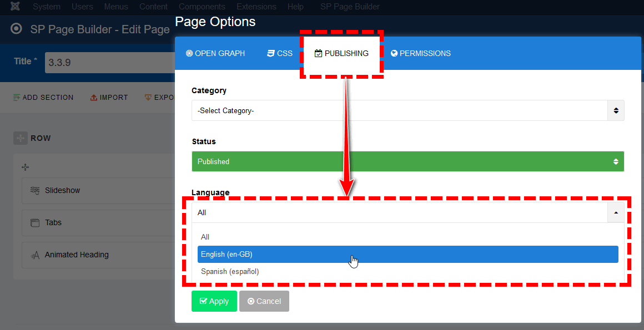This screenshot has width=644, height=330.
Task: Open the Components menu
Action: coord(202,7)
